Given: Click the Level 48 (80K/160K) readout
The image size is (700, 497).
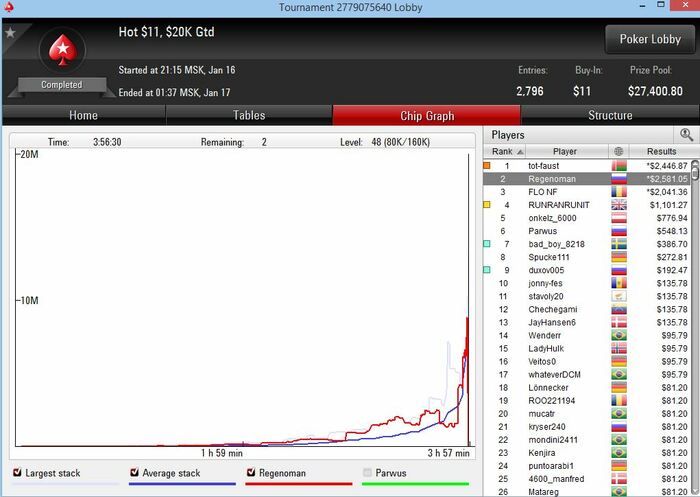Looking at the screenshot, I should tap(385, 142).
